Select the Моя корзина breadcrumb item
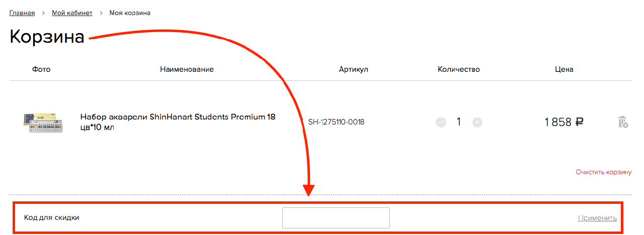This screenshot has width=644, height=235. click(x=130, y=13)
